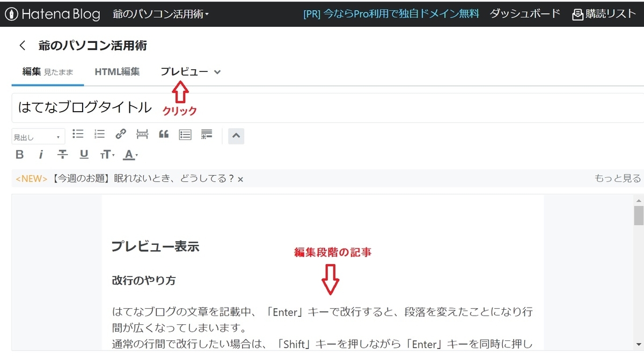The height and width of the screenshot is (357, 644).
Task: Insert a hyperlink using the link icon
Action: point(121,134)
